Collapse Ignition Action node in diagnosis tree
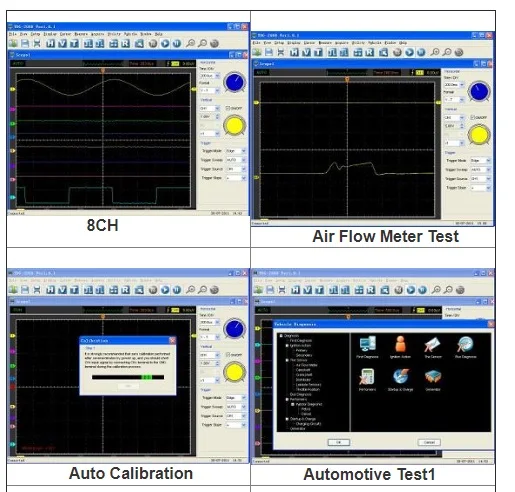Viewport: 515px width, 492px height. coord(287,346)
